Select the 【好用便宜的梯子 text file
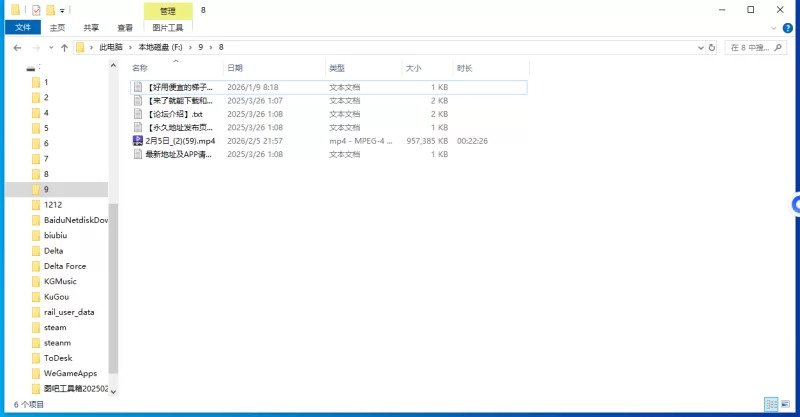 coord(329,87)
